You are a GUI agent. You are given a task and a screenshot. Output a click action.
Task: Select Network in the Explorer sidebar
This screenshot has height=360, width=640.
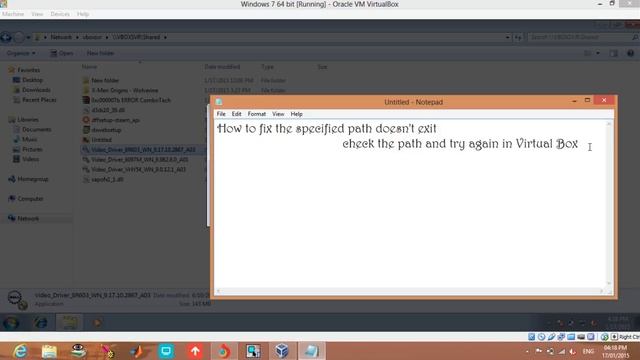click(28, 218)
